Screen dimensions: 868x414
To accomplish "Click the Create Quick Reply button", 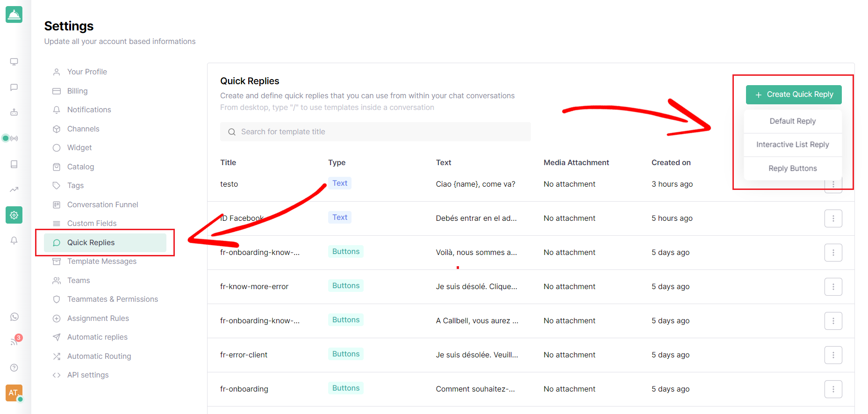I will click(x=794, y=94).
